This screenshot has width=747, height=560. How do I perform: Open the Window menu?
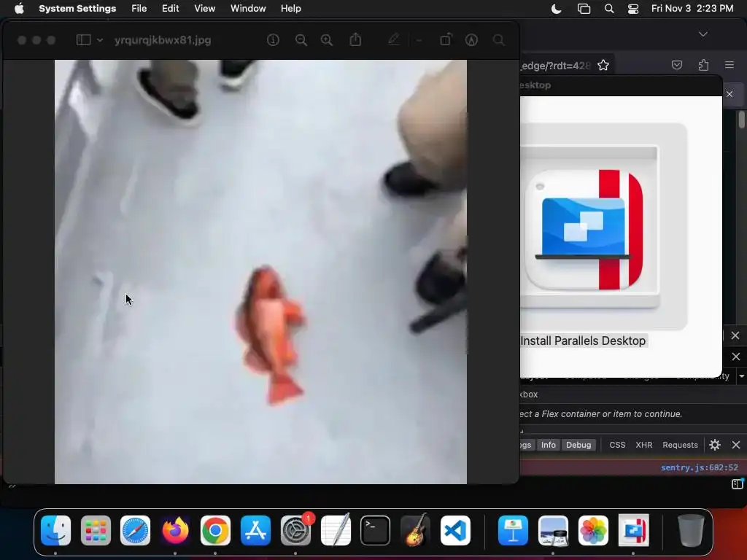coord(248,9)
